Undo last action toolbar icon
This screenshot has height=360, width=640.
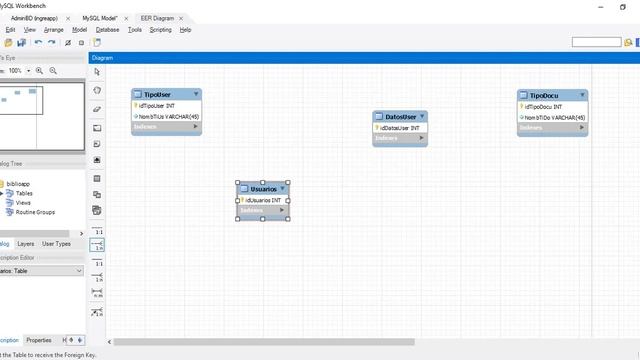point(38,42)
